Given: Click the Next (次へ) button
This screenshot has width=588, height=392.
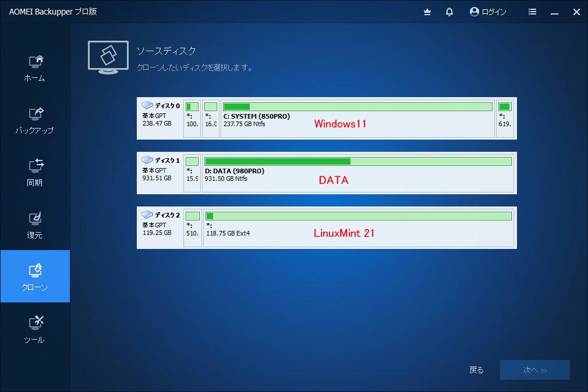Looking at the screenshot, I should (x=535, y=370).
